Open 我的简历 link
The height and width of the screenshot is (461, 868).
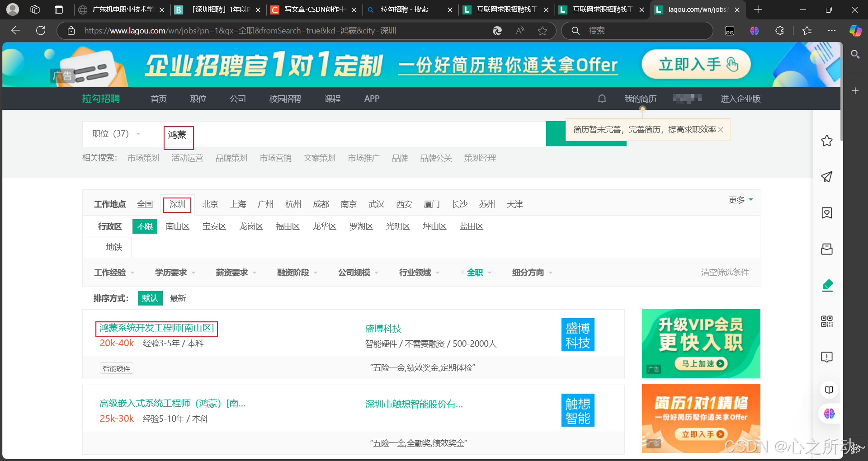click(x=640, y=99)
